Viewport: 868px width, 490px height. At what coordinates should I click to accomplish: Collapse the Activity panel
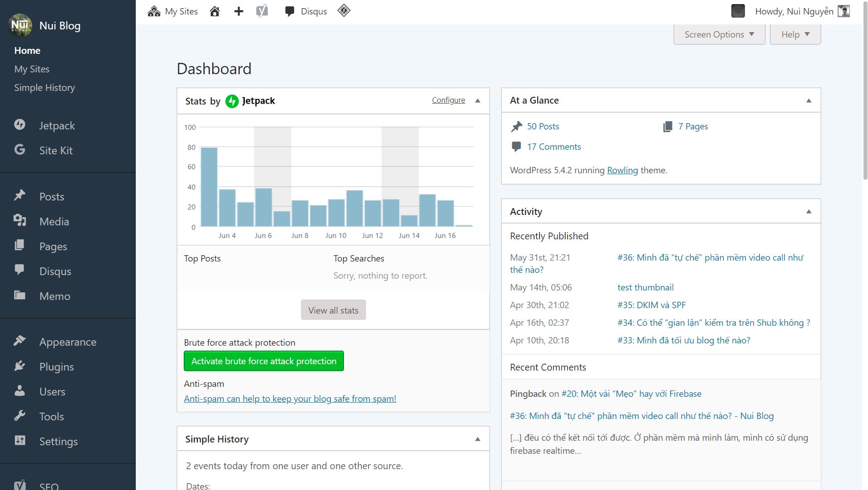click(809, 211)
